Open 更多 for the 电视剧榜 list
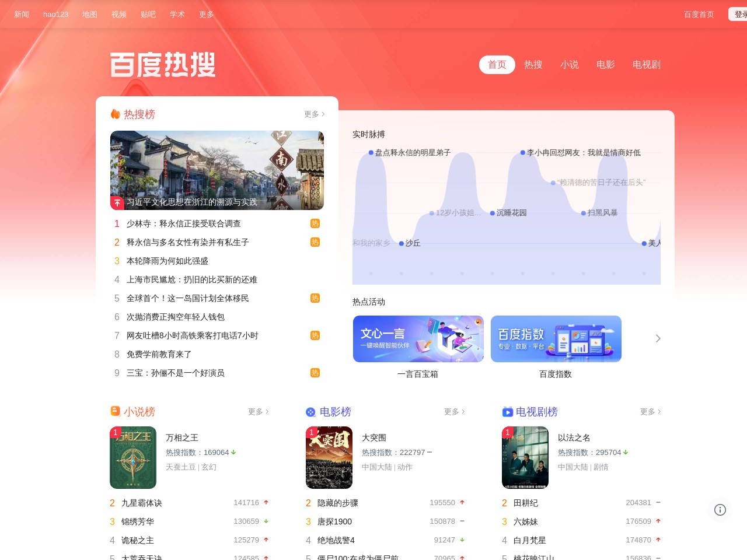 pos(651,412)
